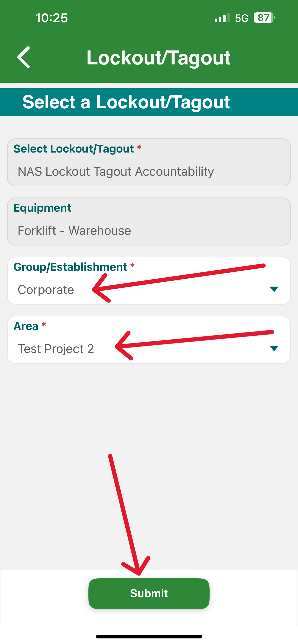The image size is (298, 644).
Task: Tap the red asterisk beside Area
Action: pos(44,325)
